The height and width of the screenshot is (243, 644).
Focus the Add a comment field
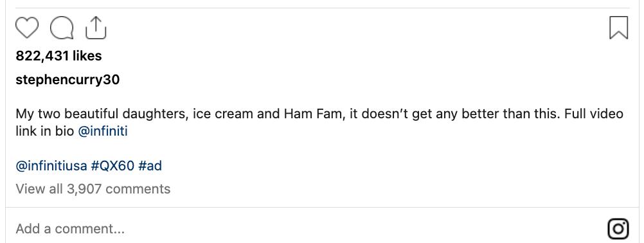[x=308, y=229]
